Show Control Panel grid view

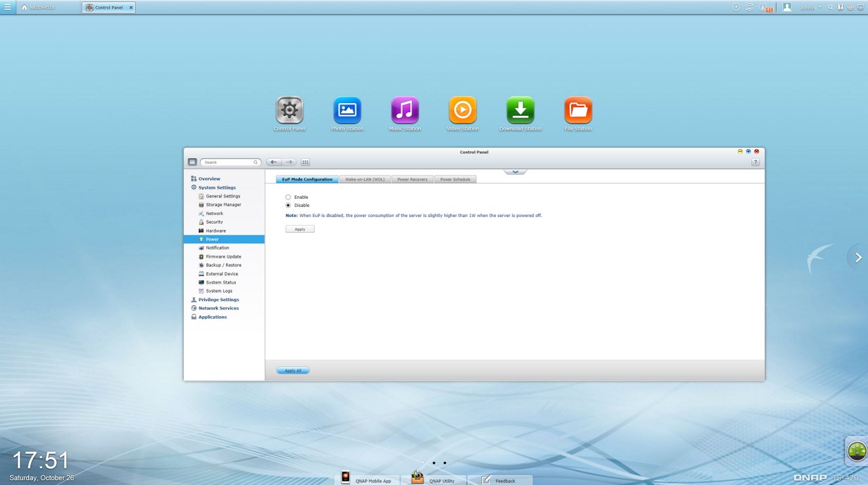coord(305,162)
